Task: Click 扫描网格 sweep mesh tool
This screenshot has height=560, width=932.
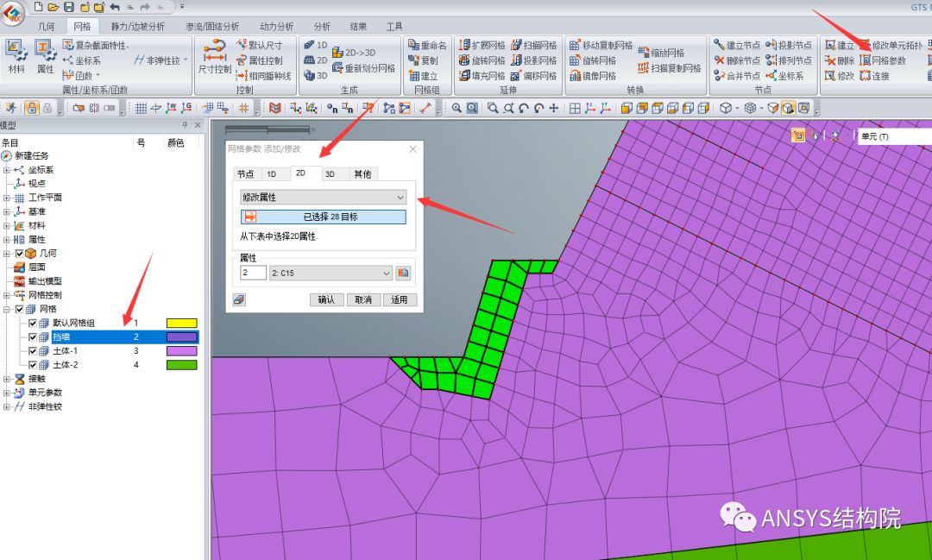Action: click(x=534, y=45)
